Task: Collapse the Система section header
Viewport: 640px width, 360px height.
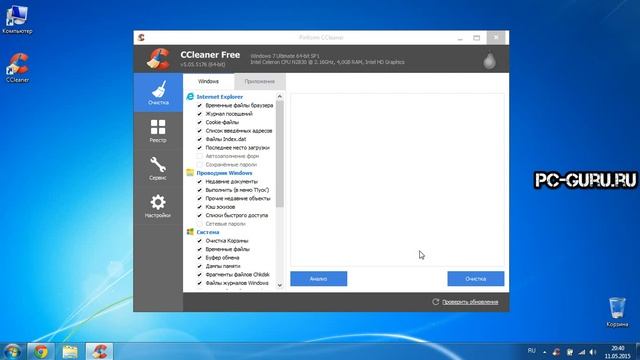Action: pyautogui.click(x=208, y=232)
